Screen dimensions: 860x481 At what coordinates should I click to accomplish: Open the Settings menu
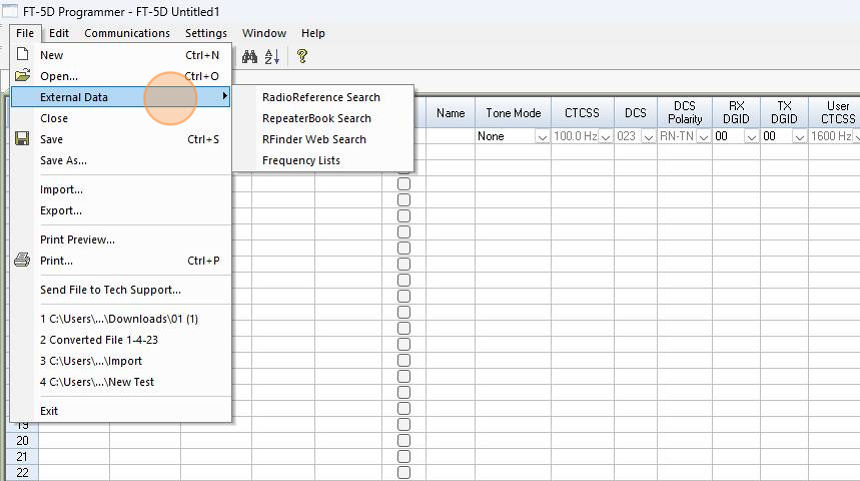coord(206,33)
